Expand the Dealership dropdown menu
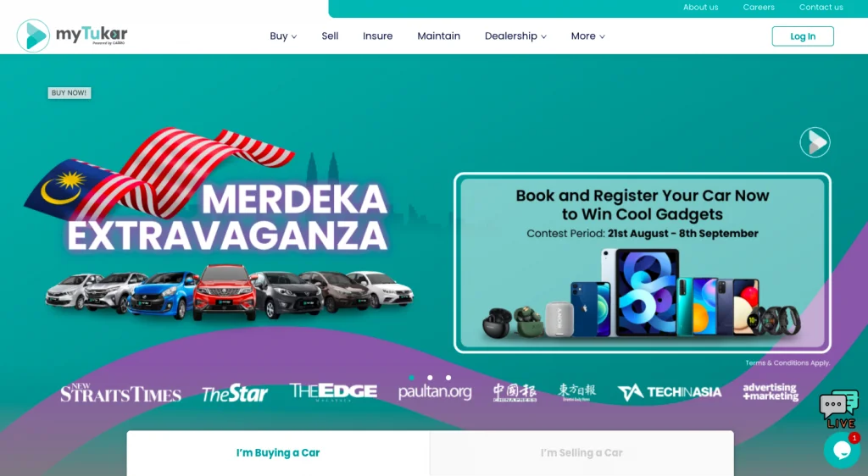The image size is (868, 476). 516,36
